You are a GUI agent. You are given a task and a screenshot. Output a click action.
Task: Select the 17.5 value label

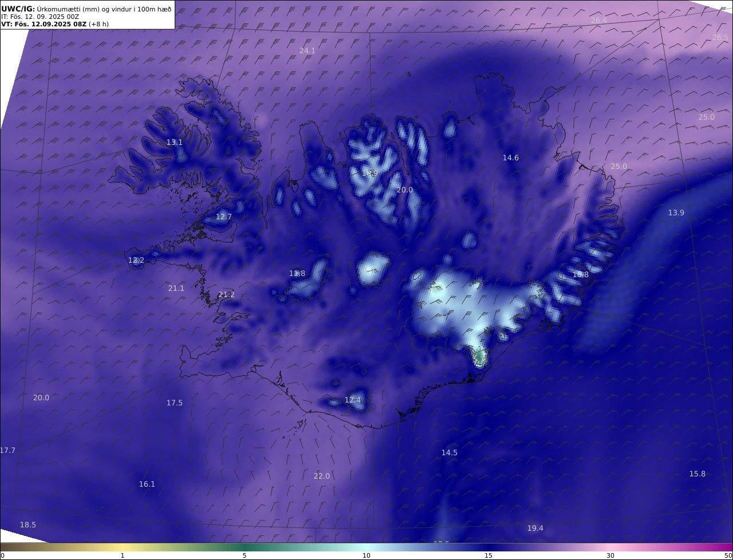coord(175,403)
